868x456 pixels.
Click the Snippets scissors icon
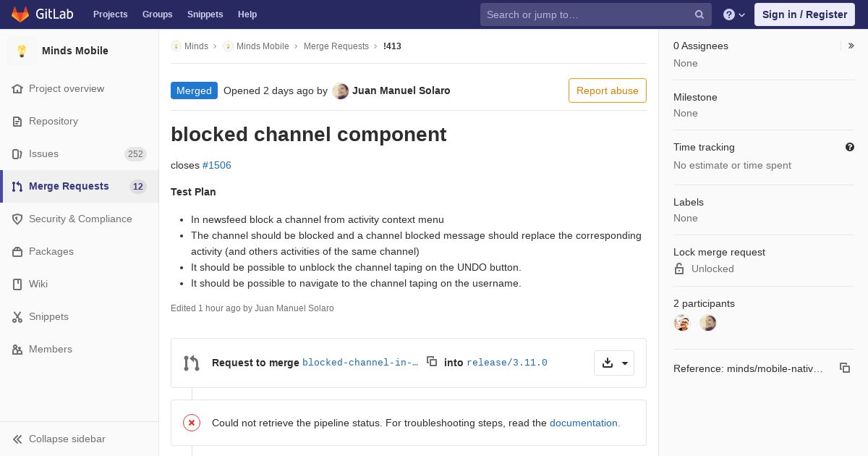pyautogui.click(x=17, y=316)
